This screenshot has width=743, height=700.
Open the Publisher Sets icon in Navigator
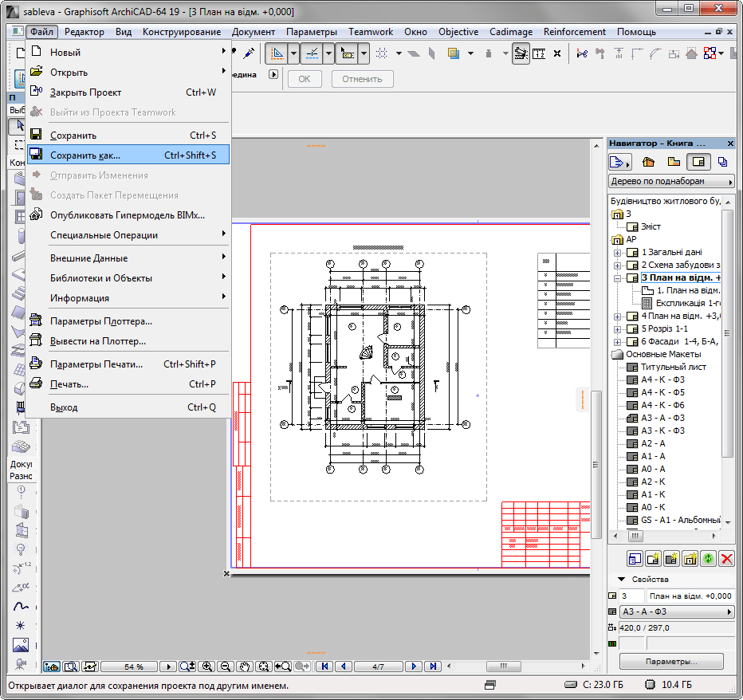coord(722,162)
